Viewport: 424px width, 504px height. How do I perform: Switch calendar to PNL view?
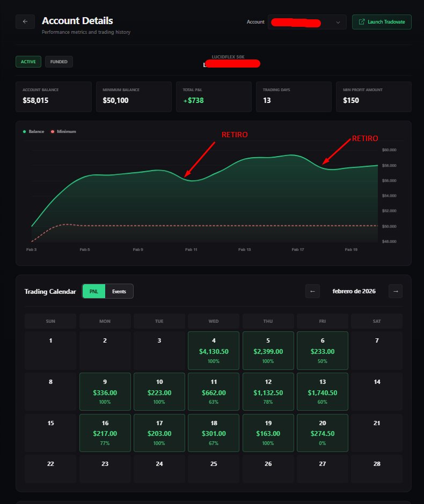pyautogui.click(x=93, y=292)
